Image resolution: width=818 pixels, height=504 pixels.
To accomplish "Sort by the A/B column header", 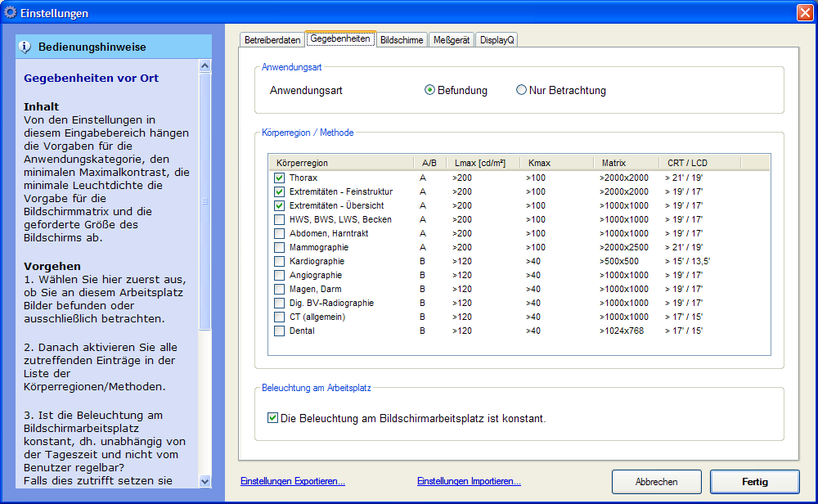I will pyautogui.click(x=430, y=163).
